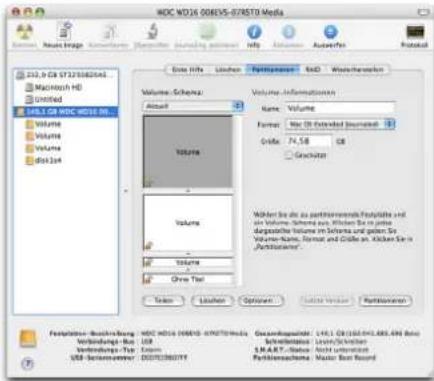Click the Konvertieren toolbar icon

point(109,32)
